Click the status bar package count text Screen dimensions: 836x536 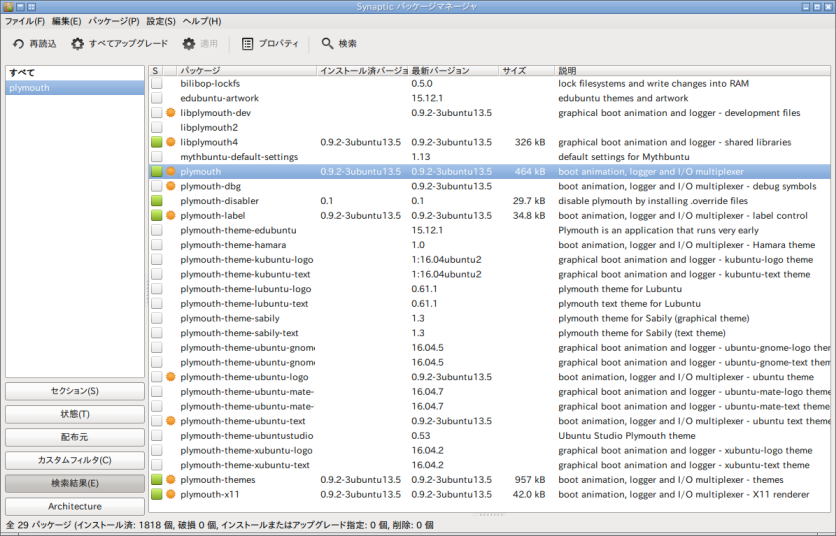click(x=220, y=525)
